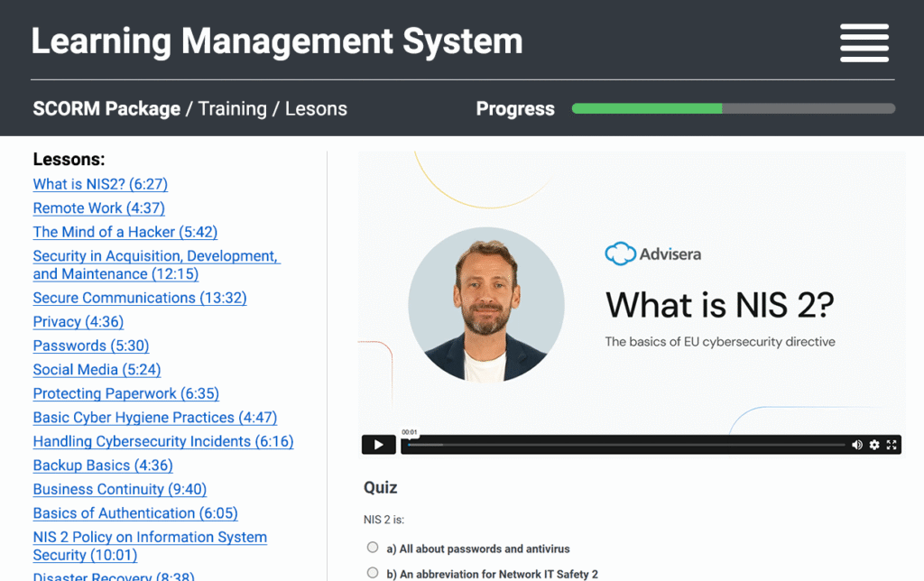Screen dimensions: 924x581
Task: Click the SCORM Package breadcrumb
Action: point(106,108)
